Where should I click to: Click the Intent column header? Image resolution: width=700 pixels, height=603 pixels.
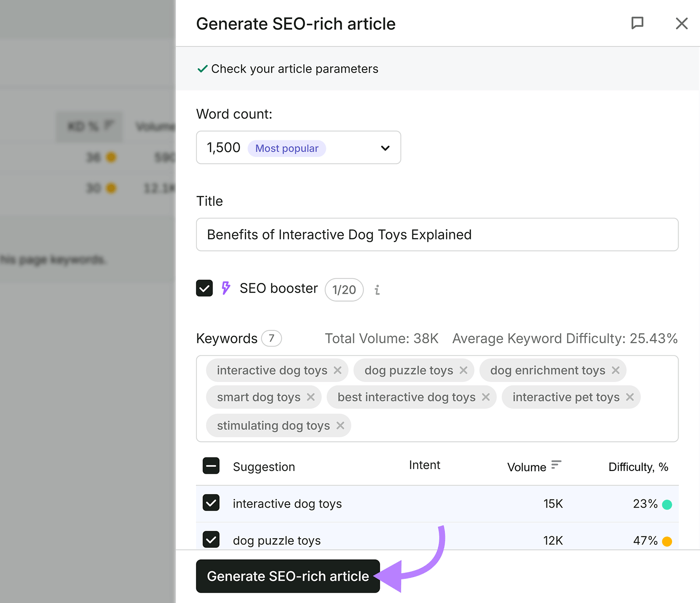click(x=424, y=465)
